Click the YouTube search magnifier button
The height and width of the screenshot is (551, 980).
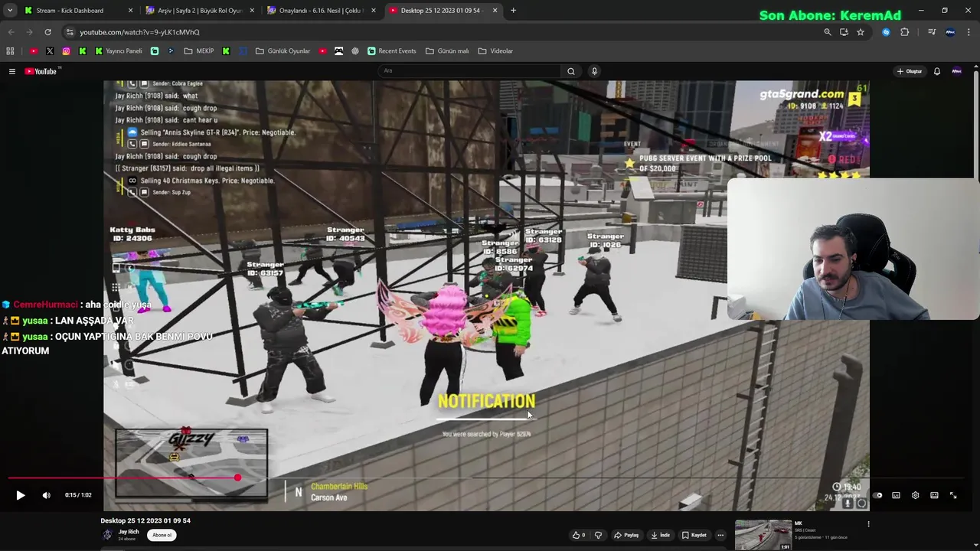pyautogui.click(x=570, y=70)
